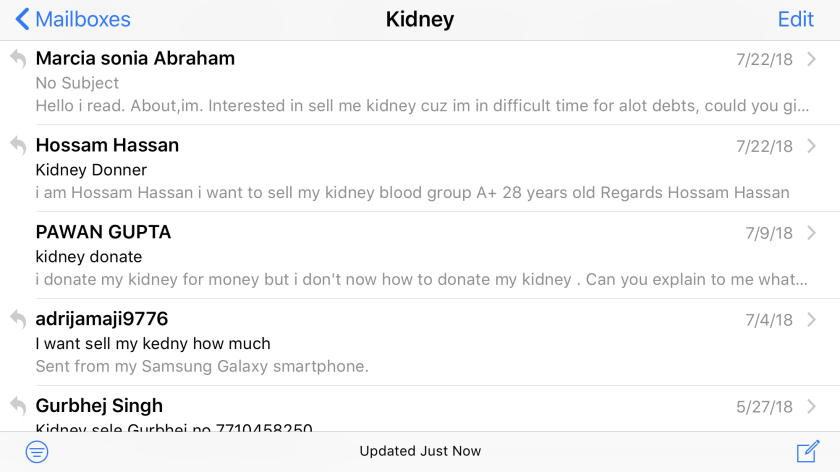Screen dimensions: 840x472
Task: Open the kidney donate message from PAWAN GUPTA
Action: click(x=420, y=255)
